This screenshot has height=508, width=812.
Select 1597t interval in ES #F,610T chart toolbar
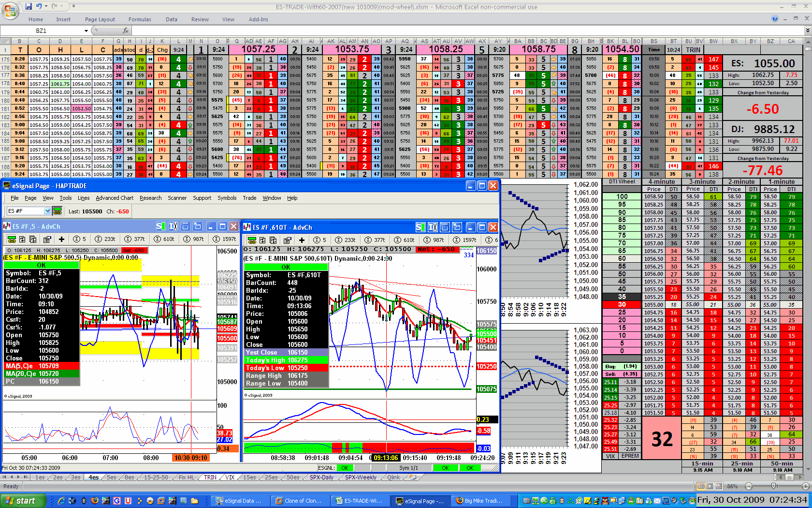(x=465, y=240)
